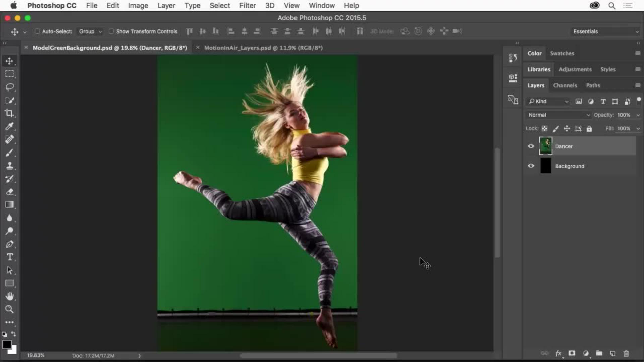Open the Essentials workspace dropdown
The width and height of the screenshot is (644, 362).
(605, 31)
